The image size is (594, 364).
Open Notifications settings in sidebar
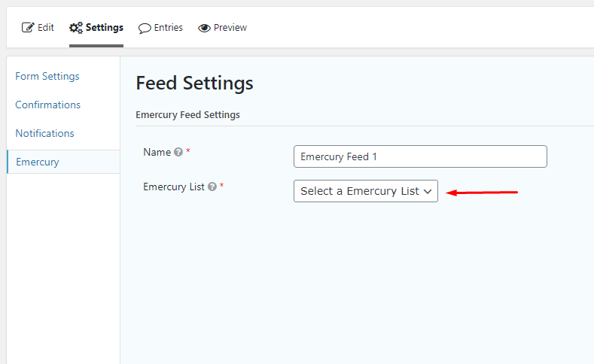pyautogui.click(x=45, y=133)
